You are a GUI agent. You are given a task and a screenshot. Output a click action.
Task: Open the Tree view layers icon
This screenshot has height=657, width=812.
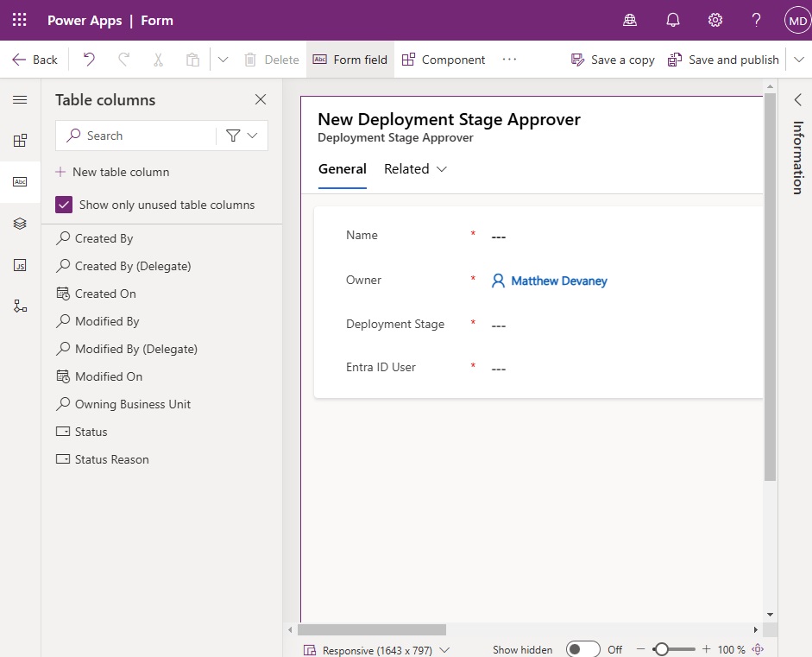pyautogui.click(x=20, y=224)
